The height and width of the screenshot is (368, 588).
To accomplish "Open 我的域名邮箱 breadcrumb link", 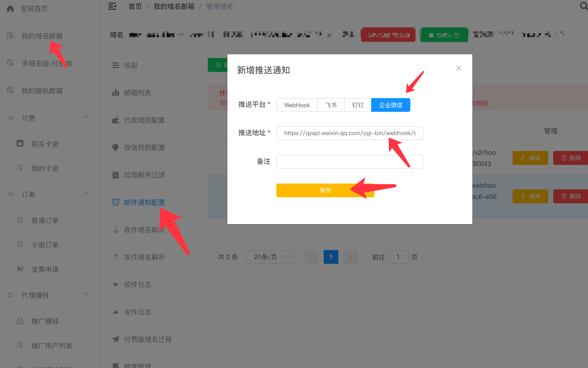I will [174, 6].
